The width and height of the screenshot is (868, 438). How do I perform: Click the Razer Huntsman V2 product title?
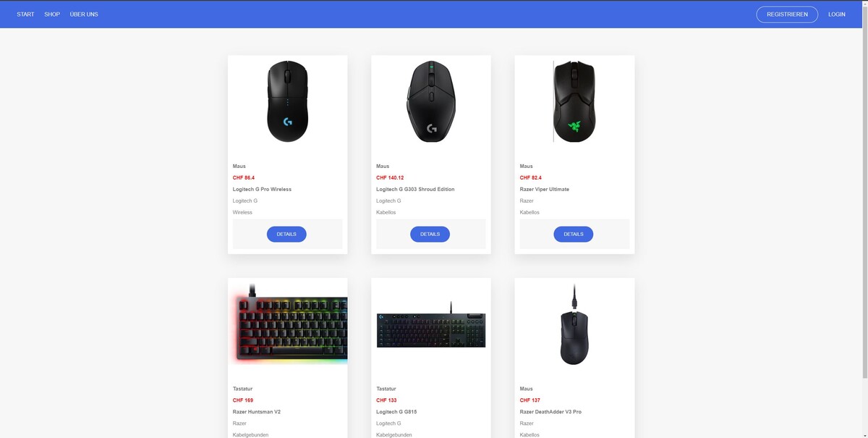(x=257, y=412)
